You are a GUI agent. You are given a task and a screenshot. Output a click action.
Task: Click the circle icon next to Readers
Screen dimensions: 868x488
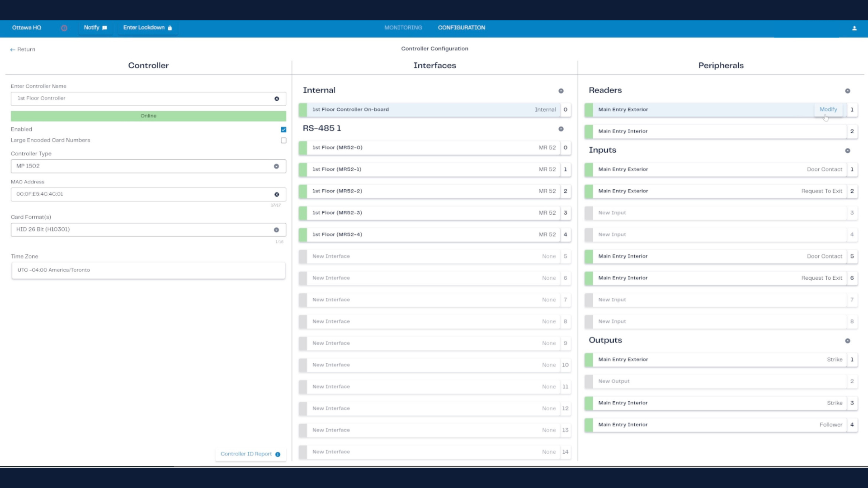(848, 91)
